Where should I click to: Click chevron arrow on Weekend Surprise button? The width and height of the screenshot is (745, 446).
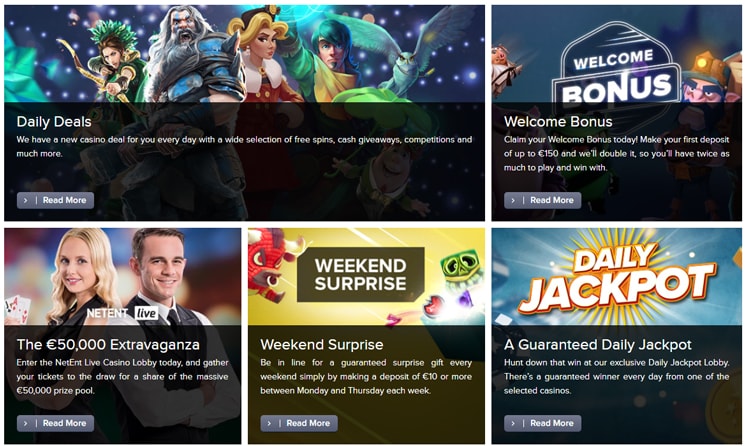click(269, 423)
